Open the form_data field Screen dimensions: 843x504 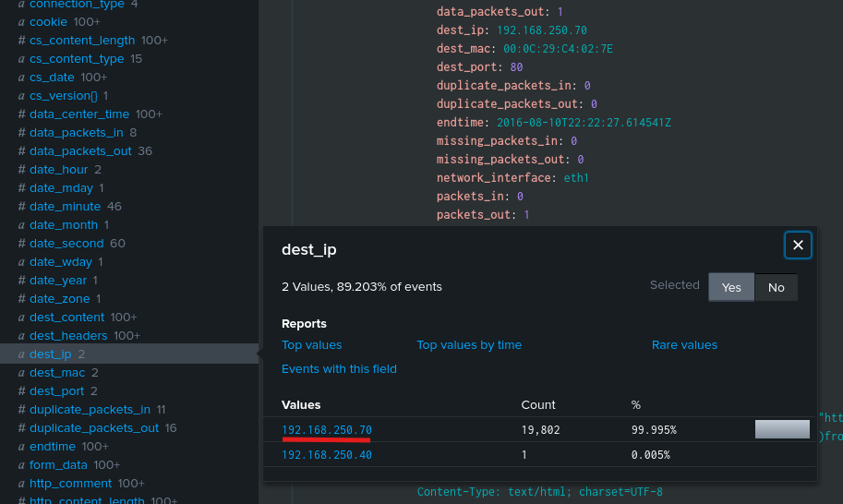click(x=58, y=465)
